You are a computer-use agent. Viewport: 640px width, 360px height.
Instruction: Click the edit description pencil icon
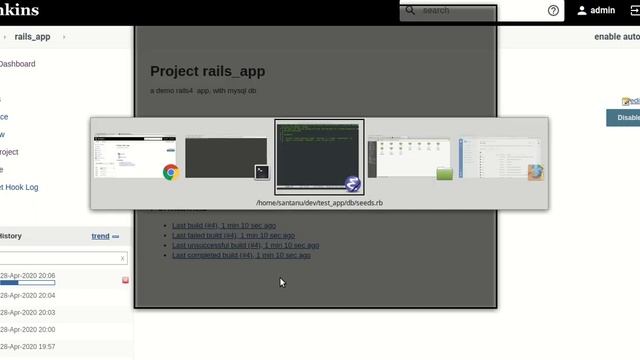[x=625, y=101]
